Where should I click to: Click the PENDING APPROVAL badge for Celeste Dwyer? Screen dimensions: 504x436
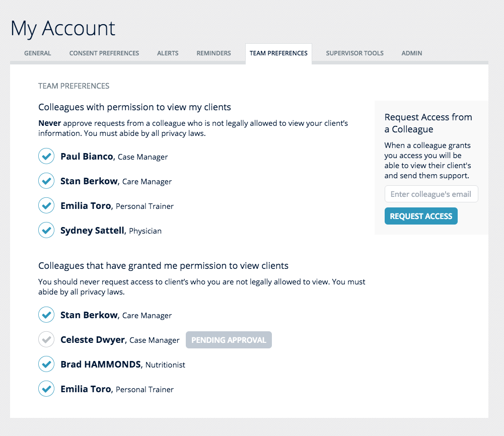click(x=229, y=339)
